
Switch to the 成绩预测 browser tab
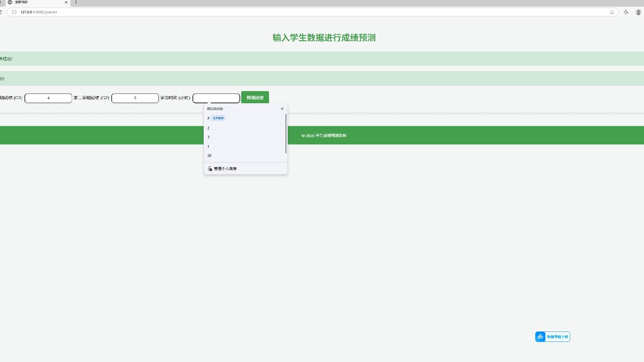pyautogui.click(x=34, y=2)
